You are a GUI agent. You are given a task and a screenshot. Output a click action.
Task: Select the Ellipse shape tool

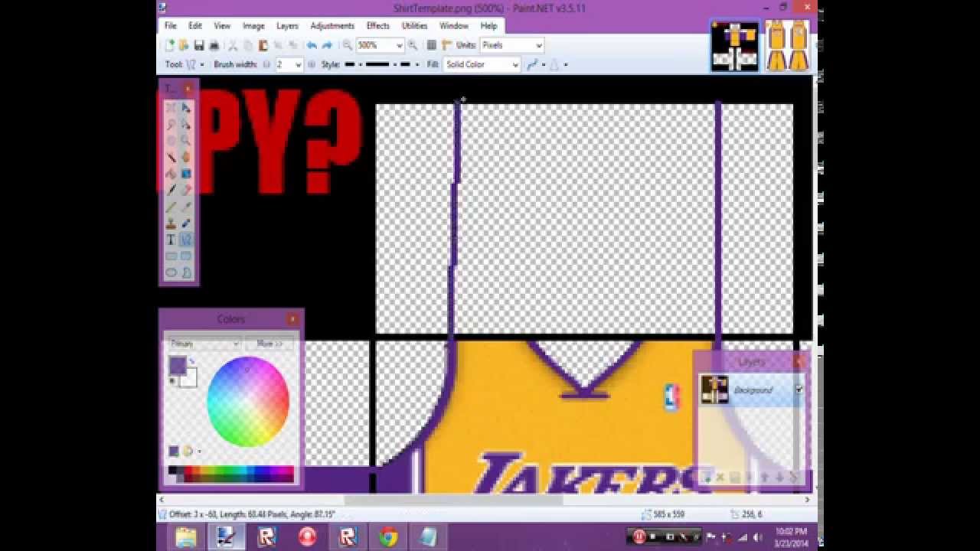pyautogui.click(x=171, y=271)
